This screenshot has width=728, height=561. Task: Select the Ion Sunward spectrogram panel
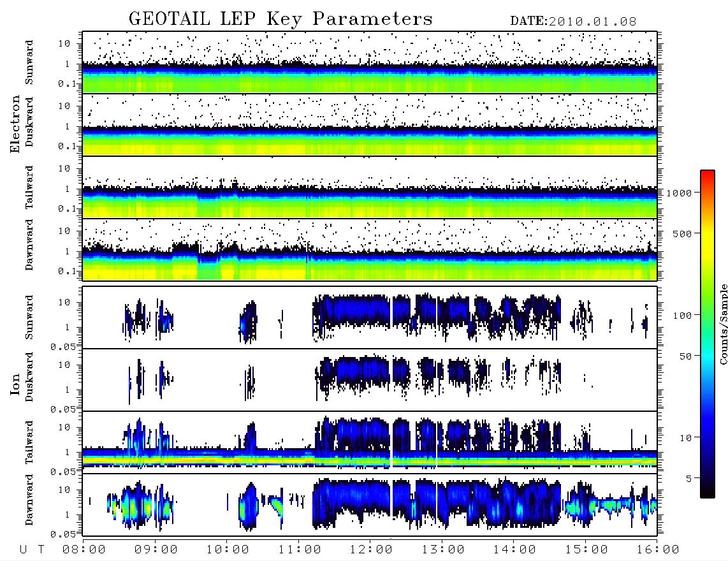[370, 317]
